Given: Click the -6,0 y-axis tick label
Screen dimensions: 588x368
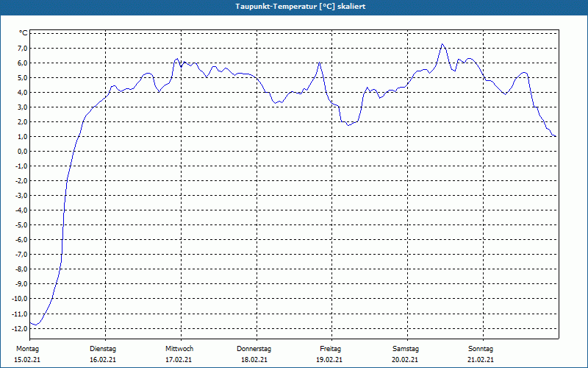Looking at the screenshot, I should coord(21,240).
